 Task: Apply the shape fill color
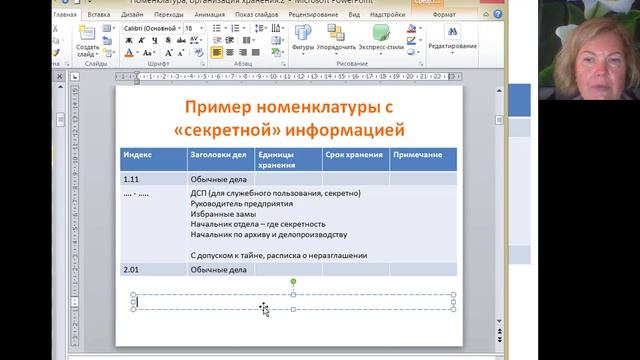411,28
